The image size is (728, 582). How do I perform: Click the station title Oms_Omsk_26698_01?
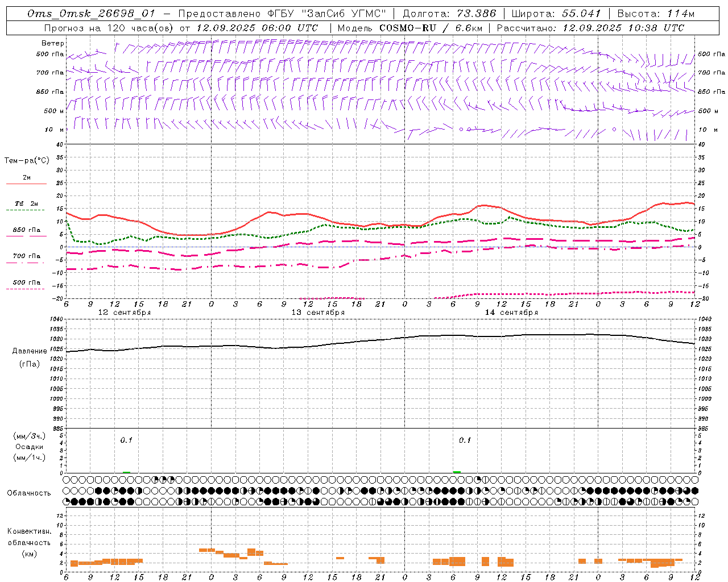pos(91,14)
